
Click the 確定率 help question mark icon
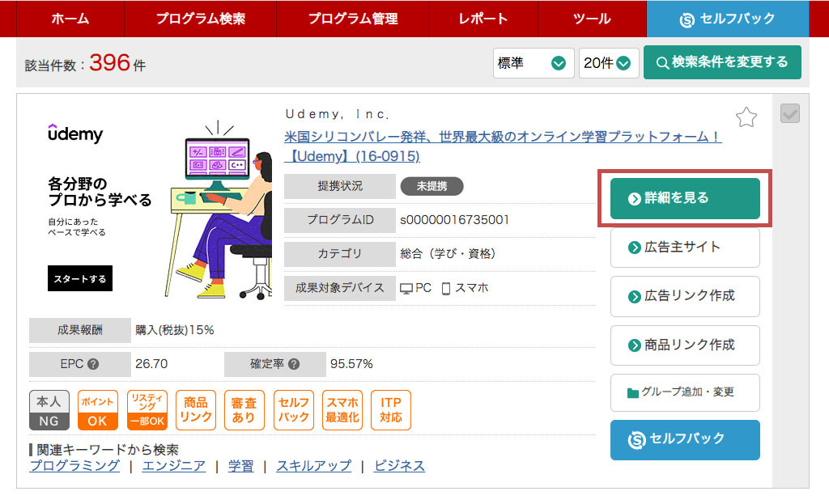point(294,364)
